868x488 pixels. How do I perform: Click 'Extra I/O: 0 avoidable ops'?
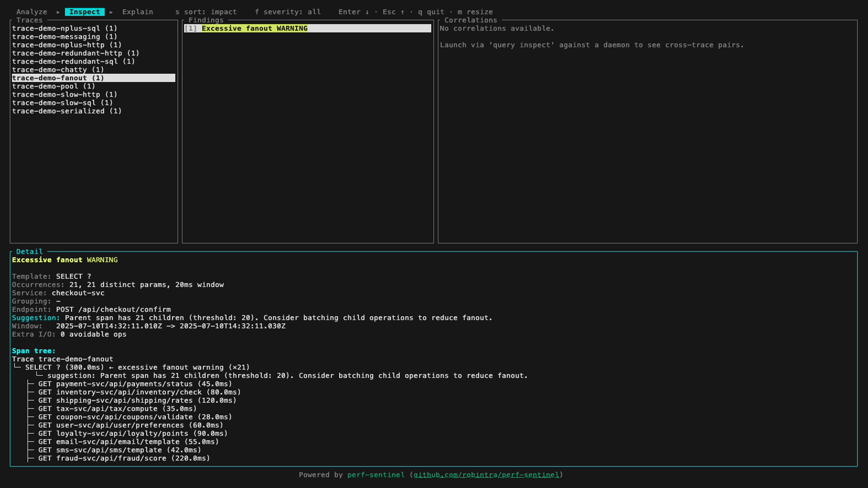coord(69,335)
